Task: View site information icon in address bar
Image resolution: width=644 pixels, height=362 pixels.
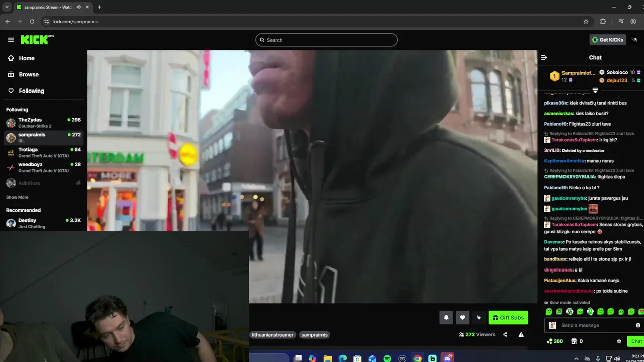Action: tap(47, 22)
